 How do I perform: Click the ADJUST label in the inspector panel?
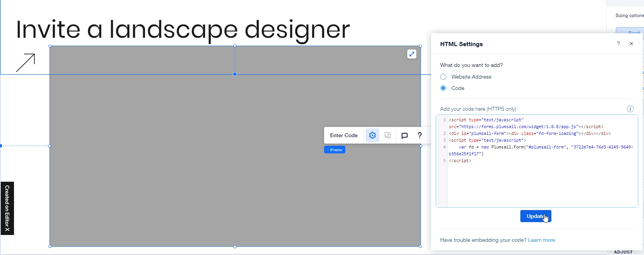[x=623, y=252]
